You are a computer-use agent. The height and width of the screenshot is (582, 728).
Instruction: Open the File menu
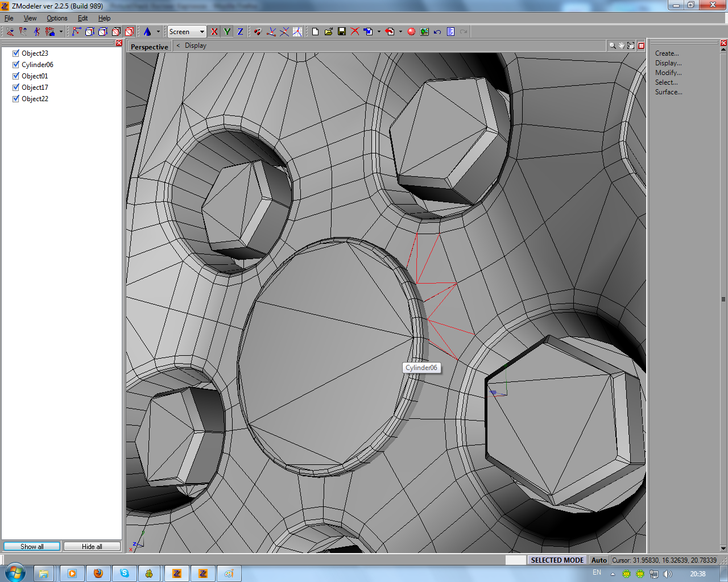point(9,18)
